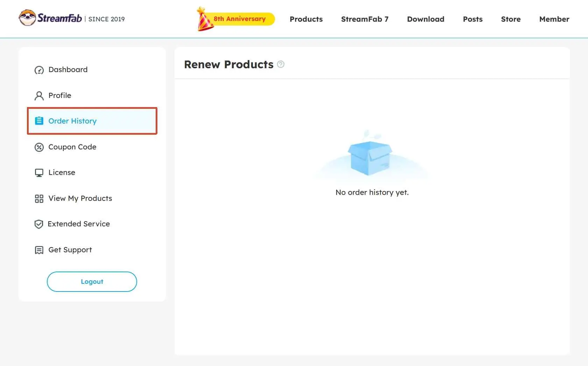The height and width of the screenshot is (366, 588).
Task: Log out using the Logout button
Action: pyautogui.click(x=92, y=282)
